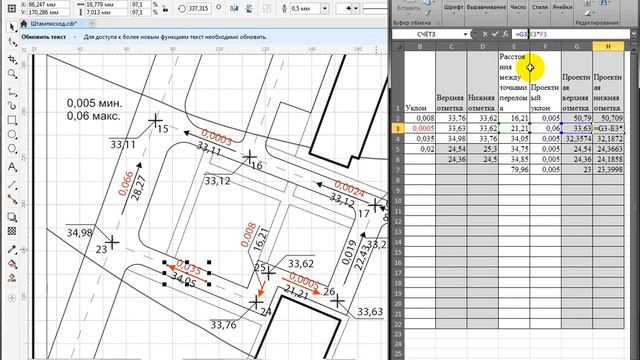Select the Zoom magnifier tool
Viewport: 640px width, 360px height.
click(x=12, y=74)
